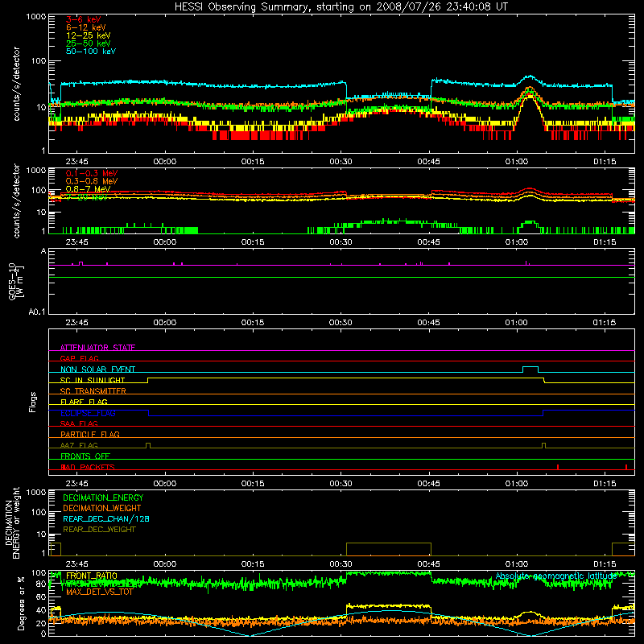Click the ECLIPSE_FLAG step-down edge before 00:00
The height and width of the screenshot is (644, 644).
pyautogui.click(x=148, y=413)
